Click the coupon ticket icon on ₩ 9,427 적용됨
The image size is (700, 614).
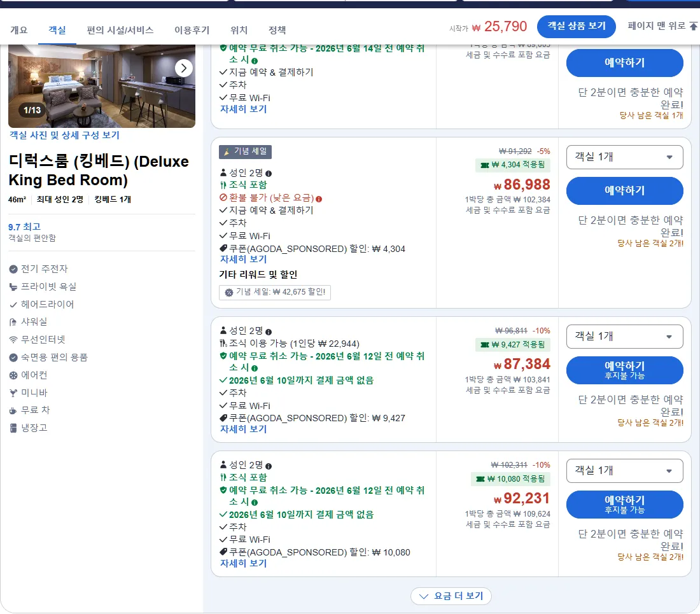pyautogui.click(x=484, y=345)
